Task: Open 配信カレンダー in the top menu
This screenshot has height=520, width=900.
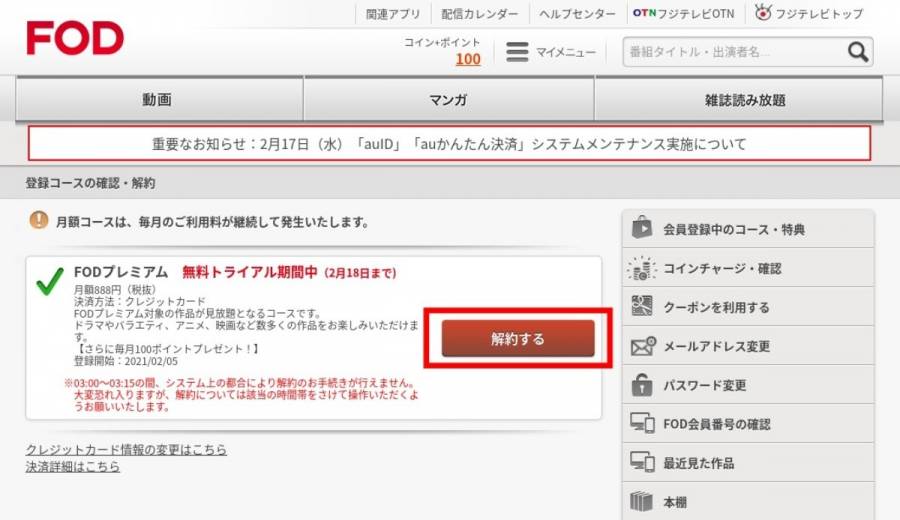Action: click(479, 14)
